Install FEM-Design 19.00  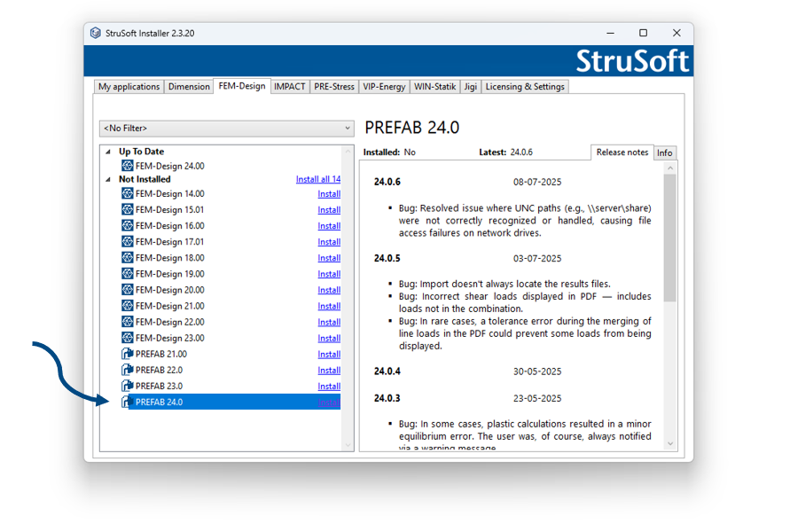329,274
